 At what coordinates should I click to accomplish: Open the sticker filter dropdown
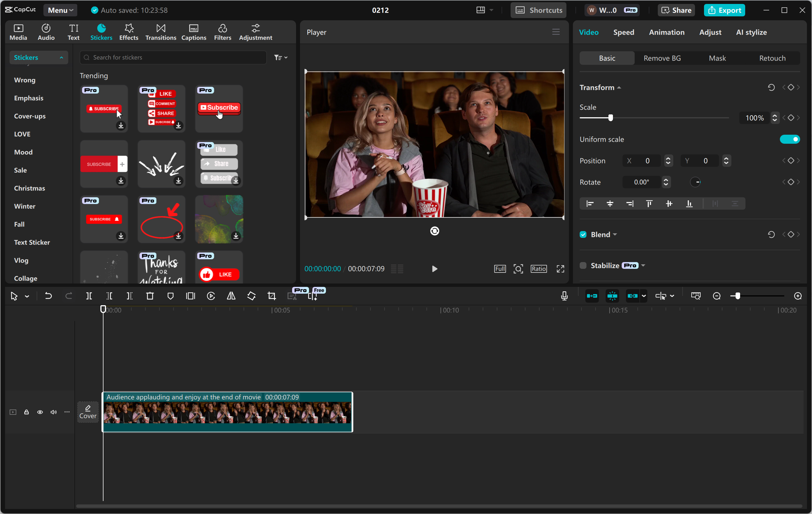pos(281,58)
